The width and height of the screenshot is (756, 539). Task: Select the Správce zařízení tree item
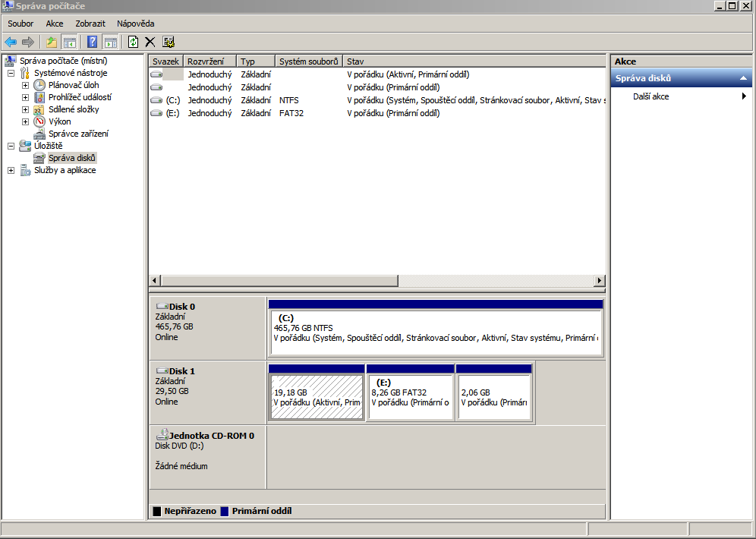point(79,134)
